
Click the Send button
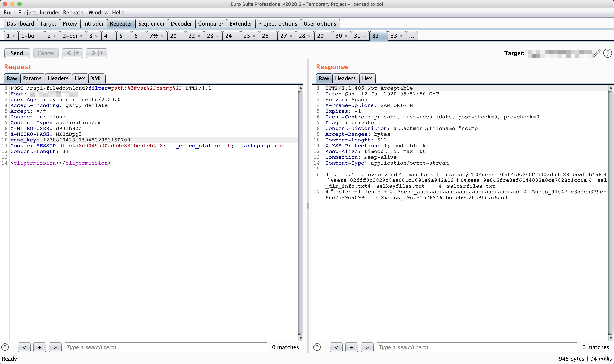pyautogui.click(x=17, y=53)
